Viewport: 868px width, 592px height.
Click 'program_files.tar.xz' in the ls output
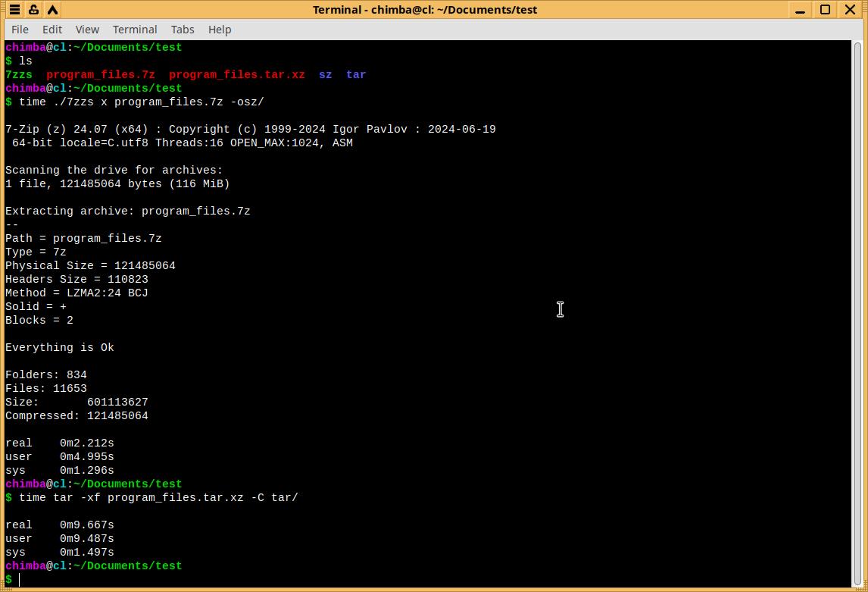pos(237,75)
